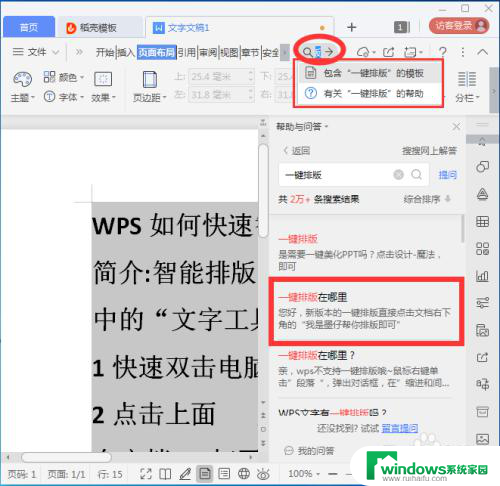This screenshot has height=486, width=500.
Task: Open the help question mark icon
Action: click(x=443, y=52)
